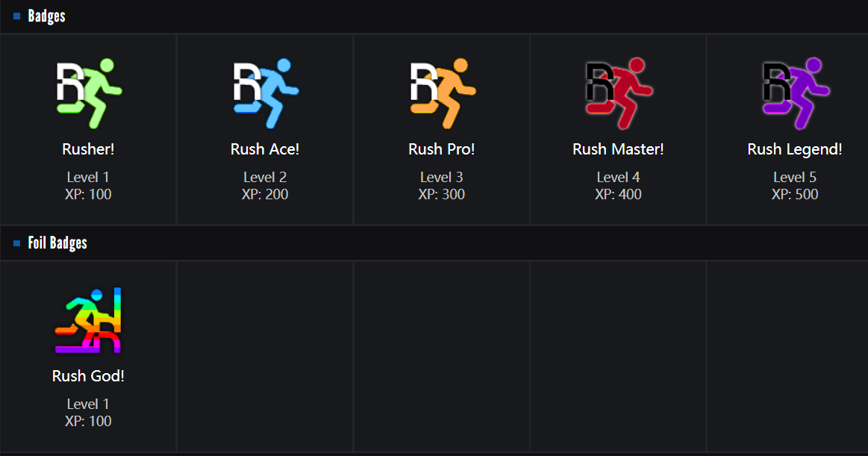868x456 pixels.
Task: Open the Rush Ace! title text
Action: pos(265,149)
